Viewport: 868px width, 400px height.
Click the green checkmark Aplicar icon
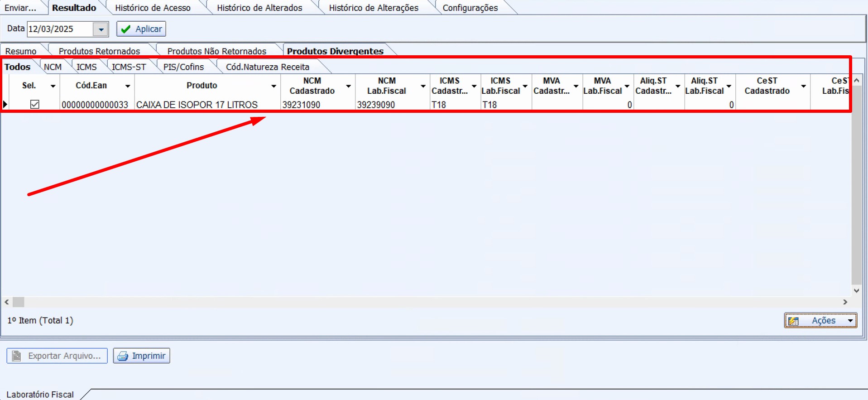tap(126, 29)
